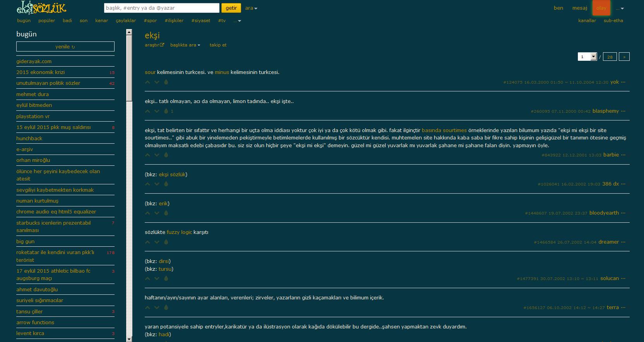Open the kanallar link
Screen dimensions: 644x342
(x=587, y=21)
